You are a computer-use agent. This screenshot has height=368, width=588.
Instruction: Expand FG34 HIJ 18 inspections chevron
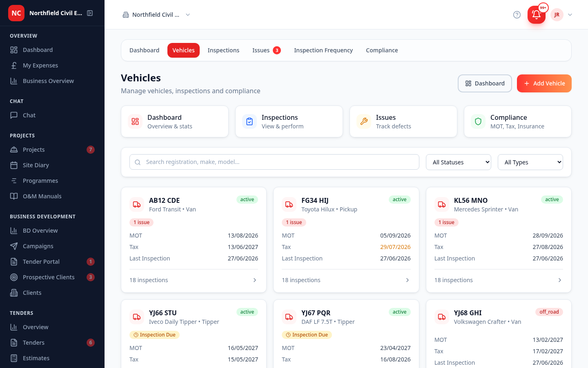coord(408,280)
